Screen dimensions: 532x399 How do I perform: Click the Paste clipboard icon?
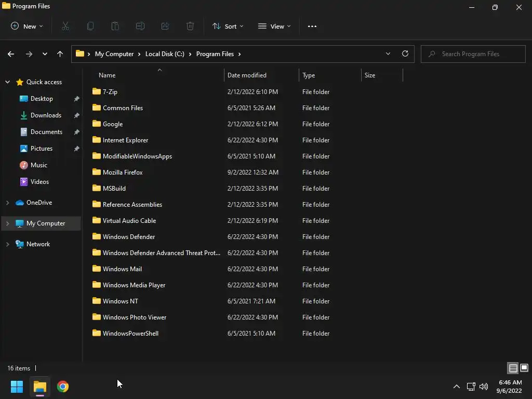coord(115,26)
